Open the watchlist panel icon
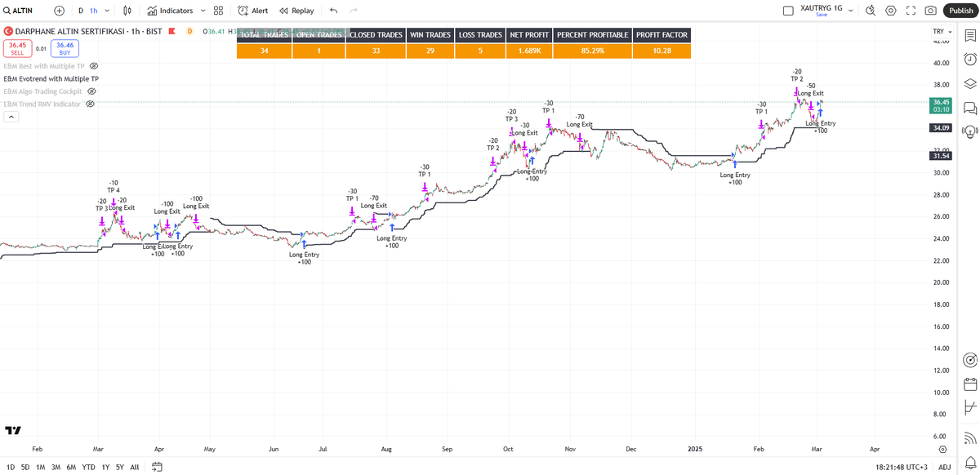 pos(970,35)
